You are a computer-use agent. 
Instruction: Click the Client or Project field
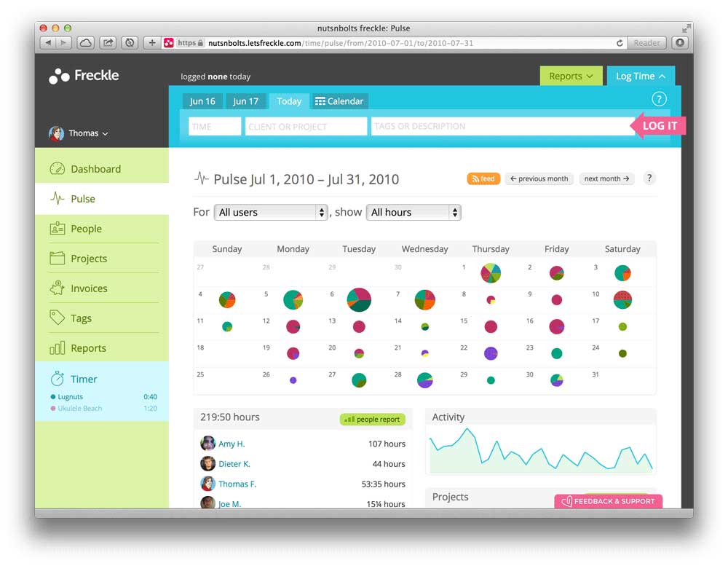pos(306,127)
